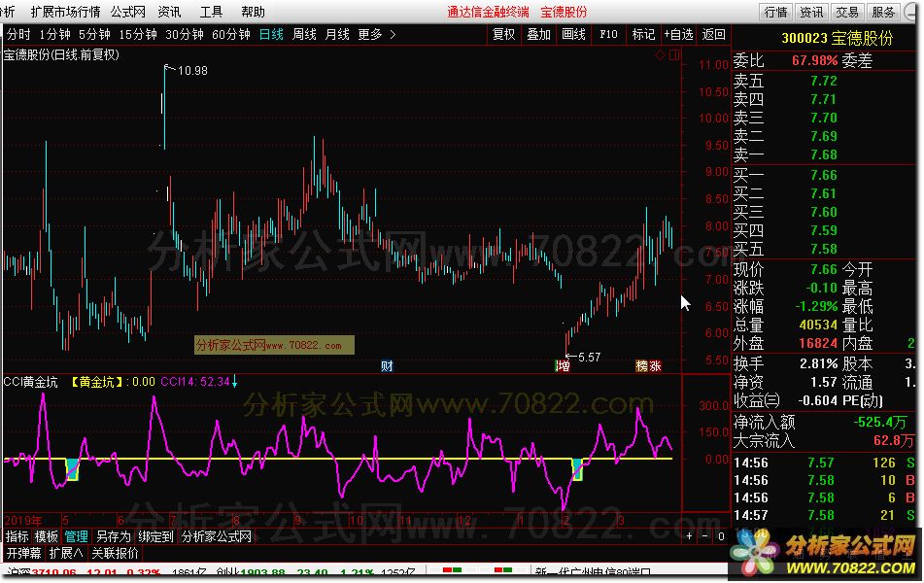924x583 pixels.
Task: Expand the 扩展 panel at the bottom
Action: 66,553
